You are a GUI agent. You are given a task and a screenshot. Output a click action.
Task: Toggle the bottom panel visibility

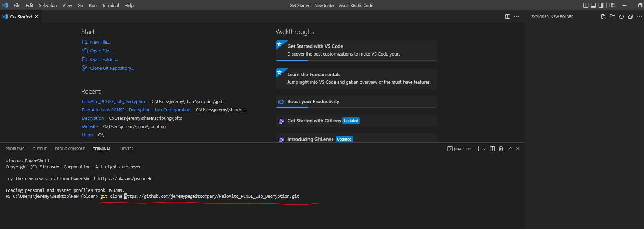click(593, 5)
